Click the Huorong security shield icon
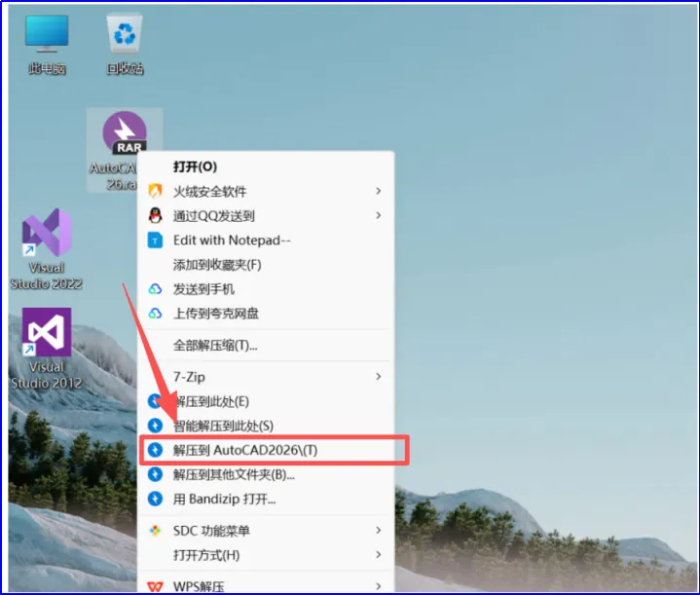 tap(155, 191)
